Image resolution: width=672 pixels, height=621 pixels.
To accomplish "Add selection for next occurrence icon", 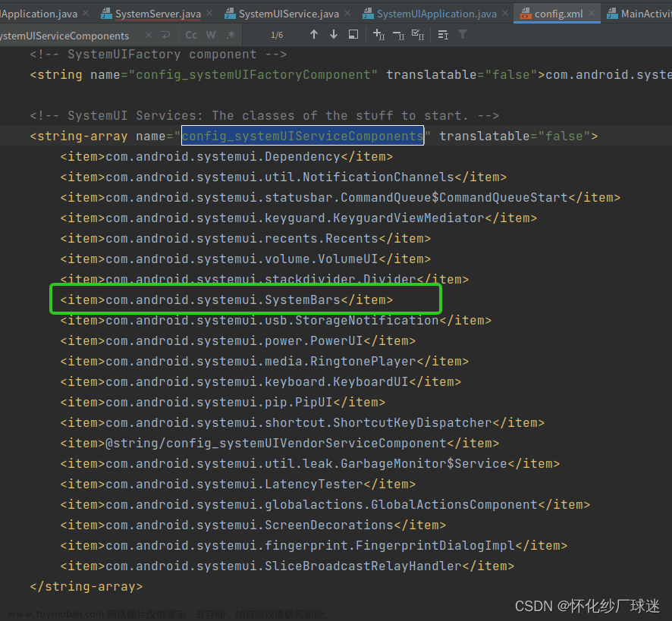I will coord(379,35).
